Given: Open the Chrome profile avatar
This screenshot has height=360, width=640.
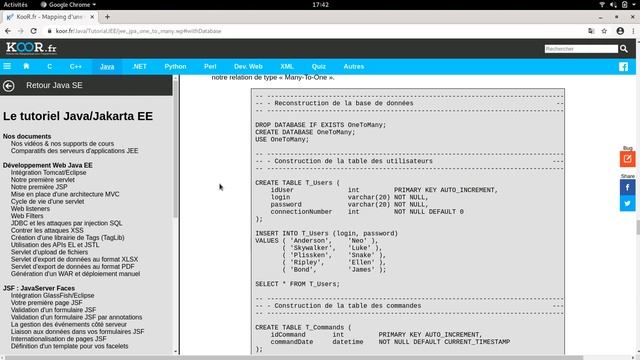Looking at the screenshot, I should click(620, 31).
